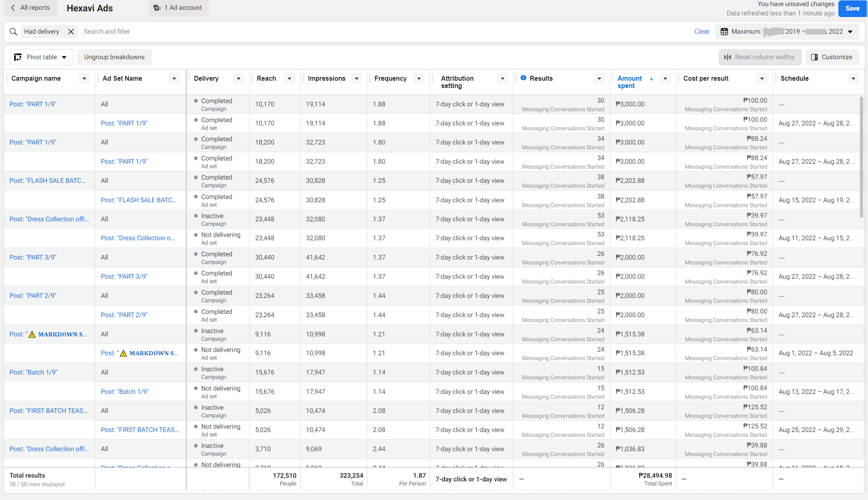
Task: Click the Results info icon
Action: pyautogui.click(x=523, y=78)
